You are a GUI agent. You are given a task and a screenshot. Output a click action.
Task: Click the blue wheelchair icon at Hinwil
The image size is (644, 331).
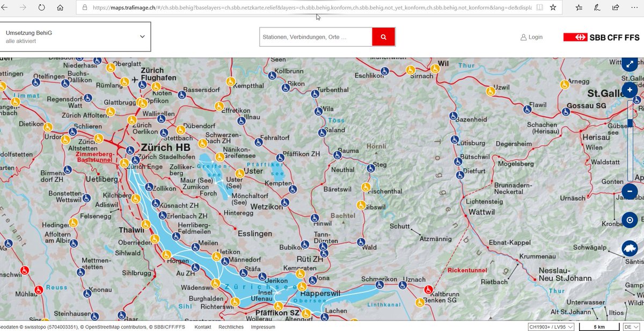point(315,218)
